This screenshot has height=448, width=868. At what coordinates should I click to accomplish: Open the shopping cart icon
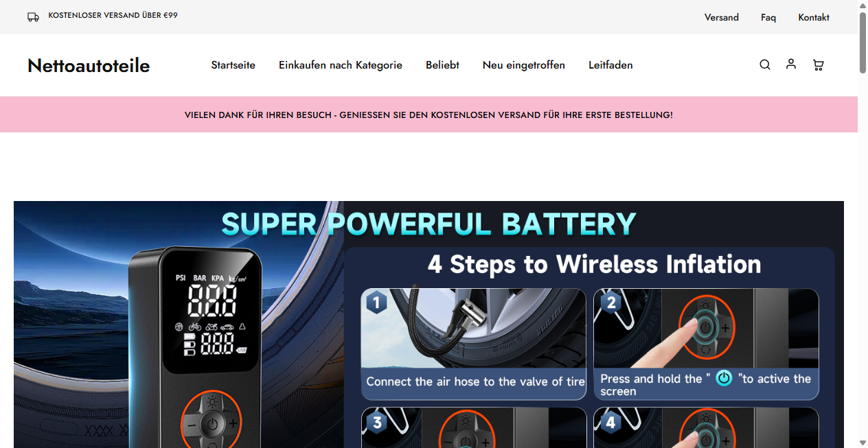(x=818, y=65)
